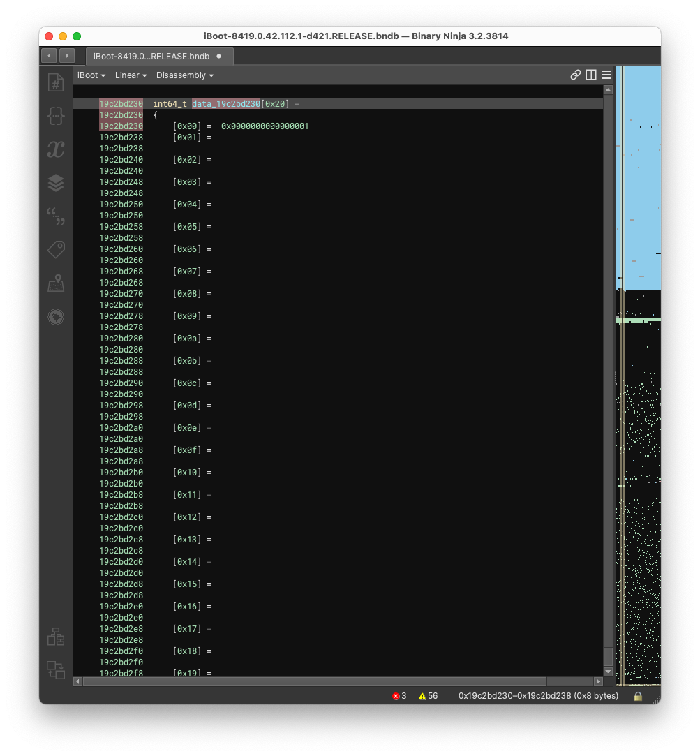Screen dimensions: 700x756
Task: Click the horizontal scrollbar left arrow
Action: 78,681
